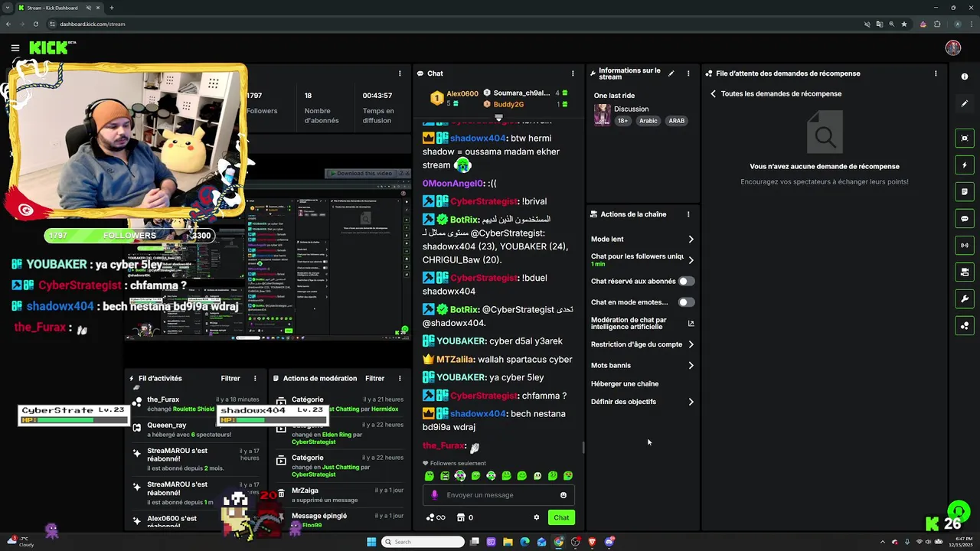This screenshot has width=980, height=551.
Task: Insert the first green emote in quick row
Action: [x=430, y=476]
